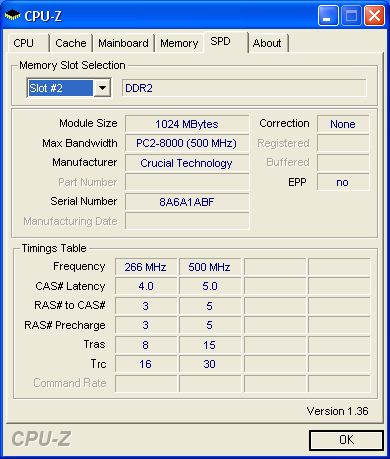
Task: Minimize the CPU-Z window
Action: point(328,16)
